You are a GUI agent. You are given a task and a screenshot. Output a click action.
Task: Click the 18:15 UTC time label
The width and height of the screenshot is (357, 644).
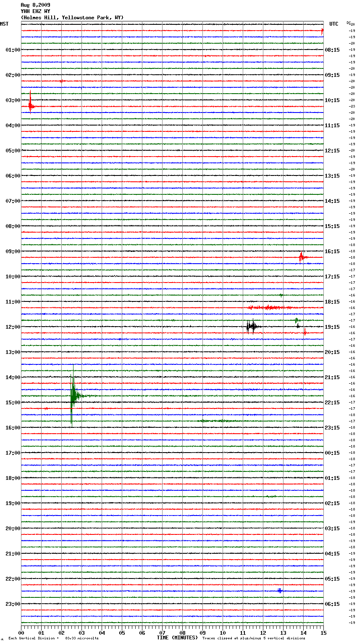(332, 302)
